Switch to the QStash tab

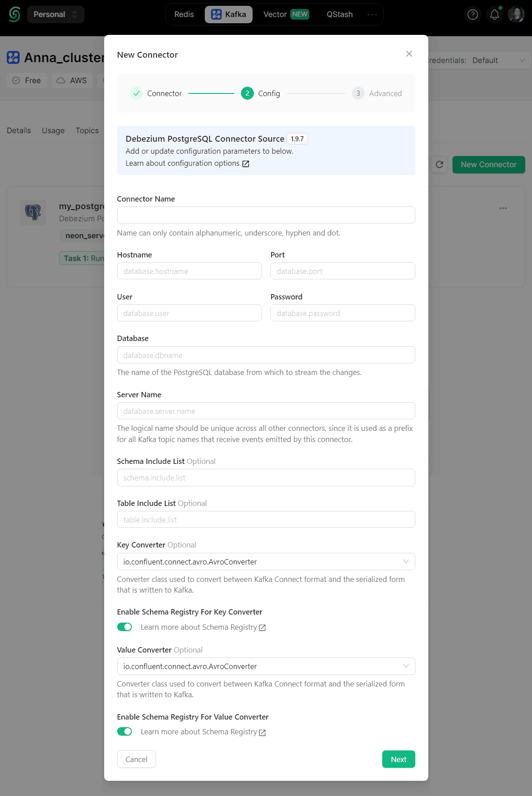tap(340, 14)
